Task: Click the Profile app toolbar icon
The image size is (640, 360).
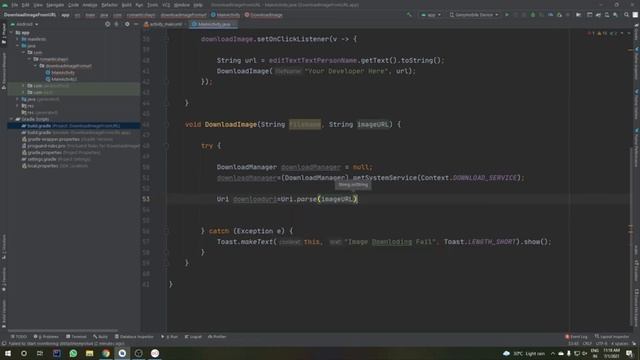Action: click(551, 15)
